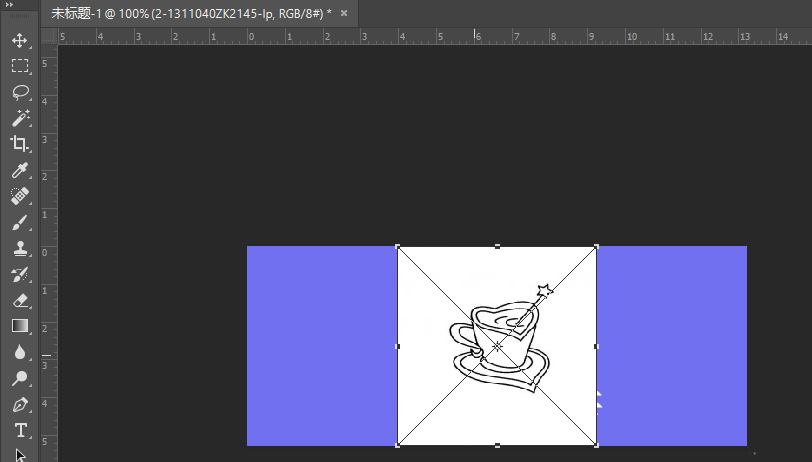Select the Clone Stamp tool
The height and width of the screenshot is (462, 812).
pos(20,249)
